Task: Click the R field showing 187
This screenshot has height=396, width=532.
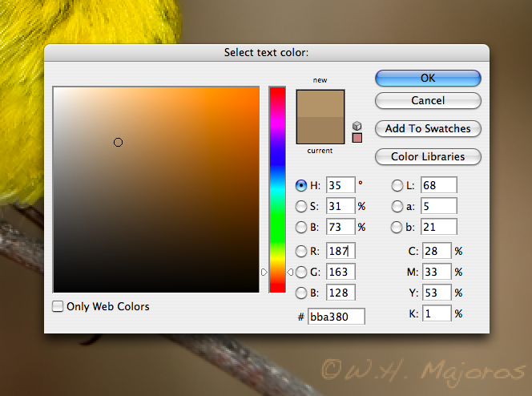Action: 341,251
